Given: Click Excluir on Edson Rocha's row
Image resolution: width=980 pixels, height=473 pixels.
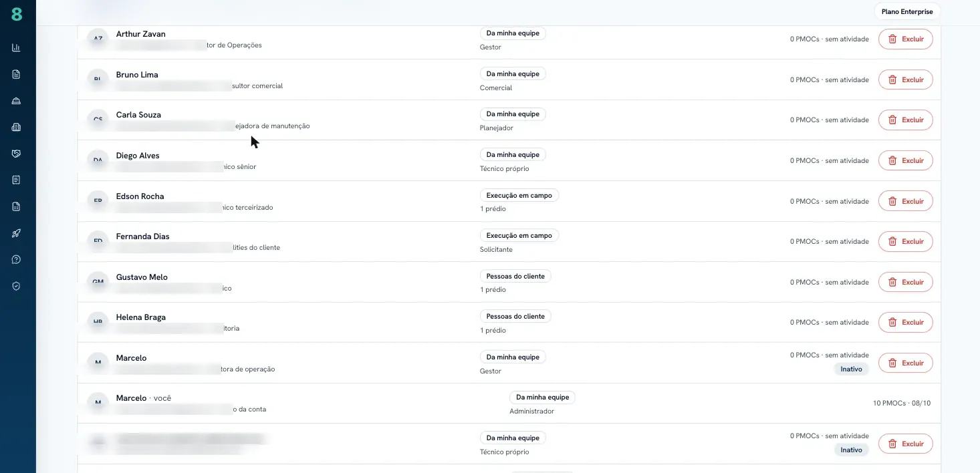Looking at the screenshot, I should tap(905, 201).
